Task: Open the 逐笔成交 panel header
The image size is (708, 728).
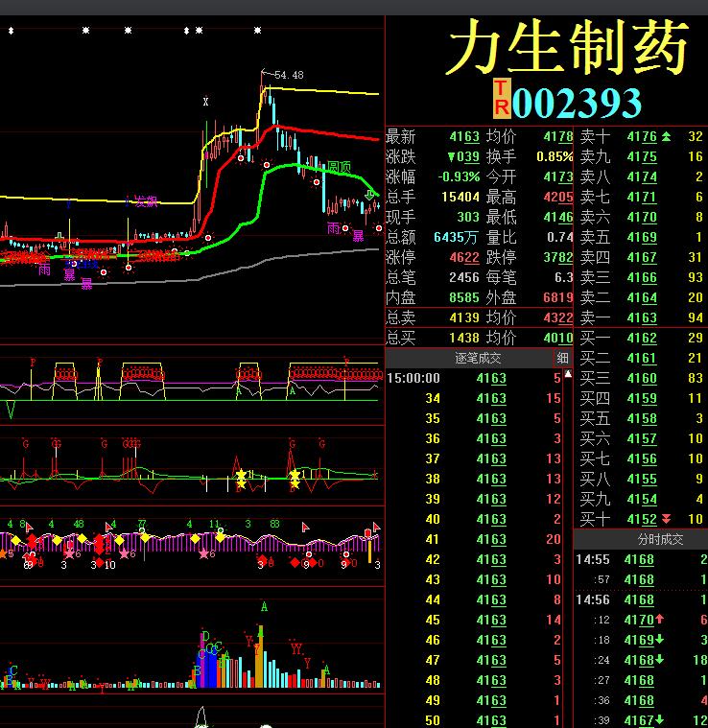Action: click(x=477, y=358)
